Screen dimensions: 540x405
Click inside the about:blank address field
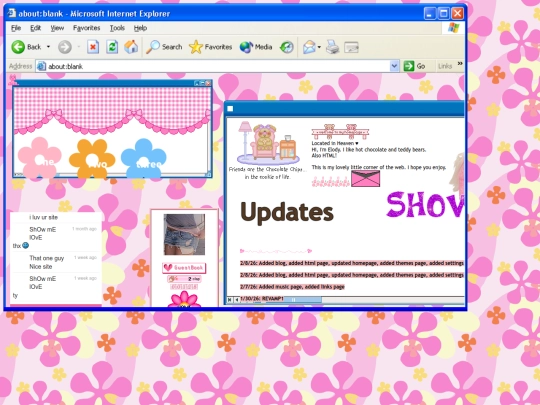coord(217,66)
